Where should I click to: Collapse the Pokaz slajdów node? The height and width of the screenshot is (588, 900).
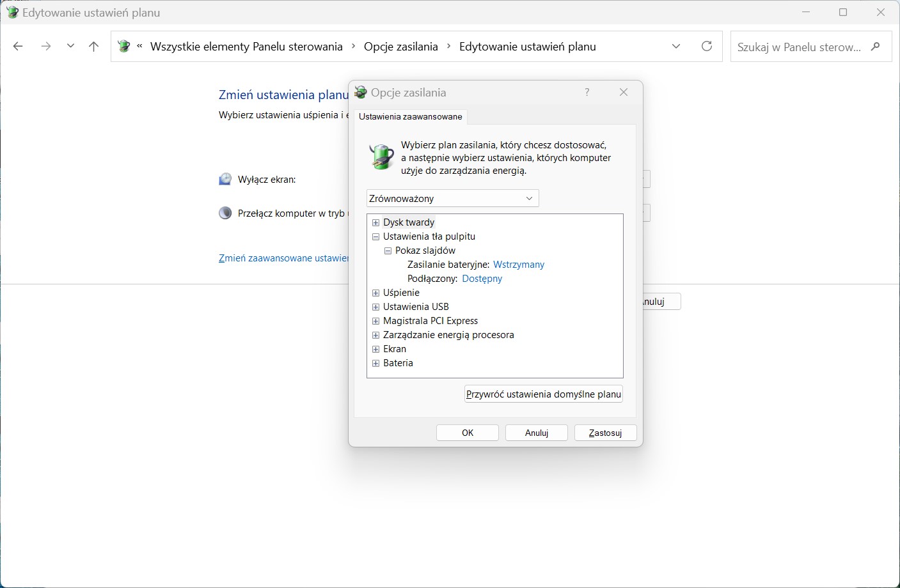point(388,251)
